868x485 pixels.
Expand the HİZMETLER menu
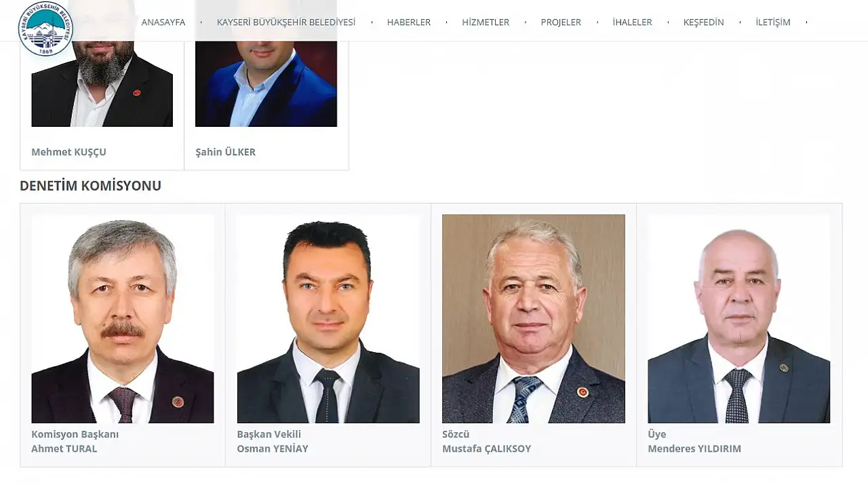pyautogui.click(x=486, y=22)
